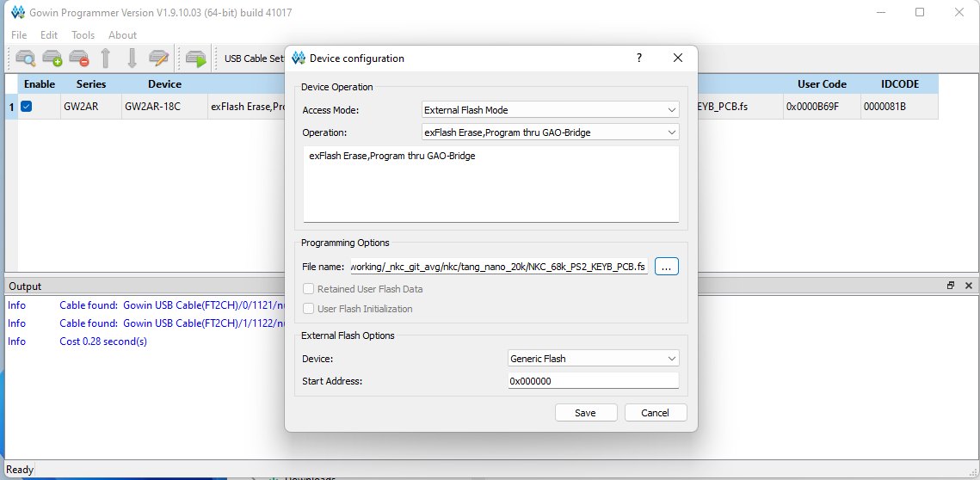Click the User Code column header
The image size is (980, 480).
coord(822,83)
